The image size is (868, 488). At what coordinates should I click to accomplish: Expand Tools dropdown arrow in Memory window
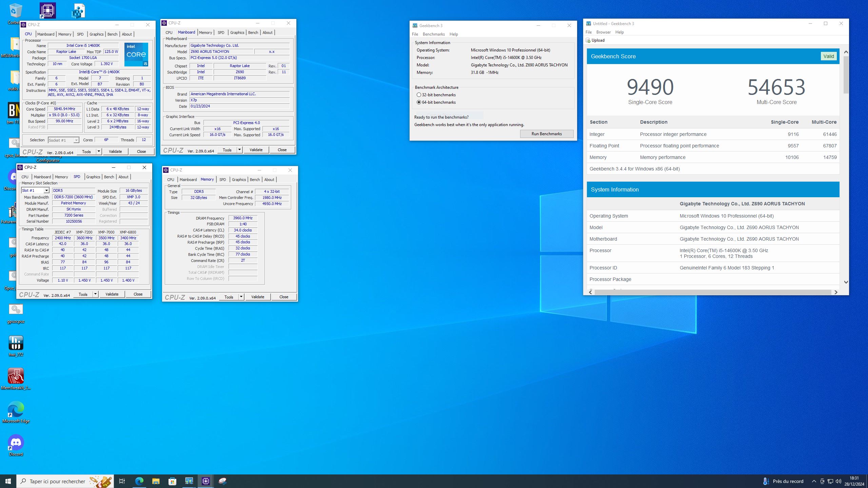[x=241, y=297]
